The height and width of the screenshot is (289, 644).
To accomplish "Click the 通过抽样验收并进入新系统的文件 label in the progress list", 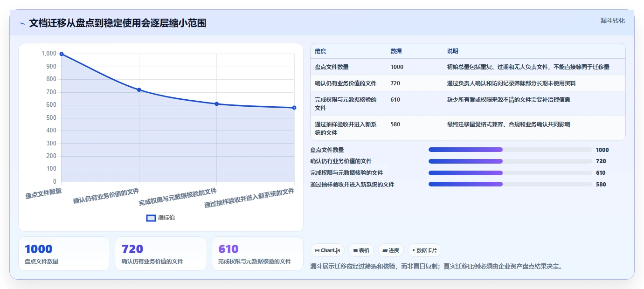I will click(352, 185).
